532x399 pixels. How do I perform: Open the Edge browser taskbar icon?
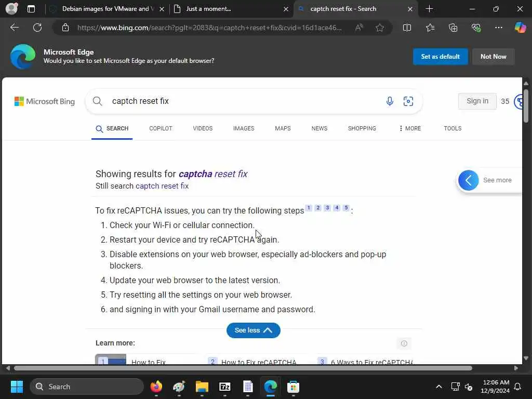click(270, 387)
